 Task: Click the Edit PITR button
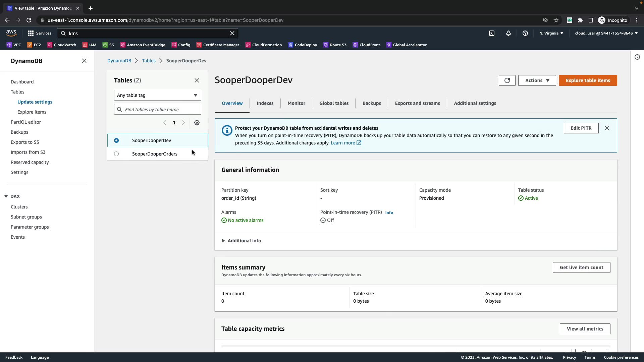581,128
